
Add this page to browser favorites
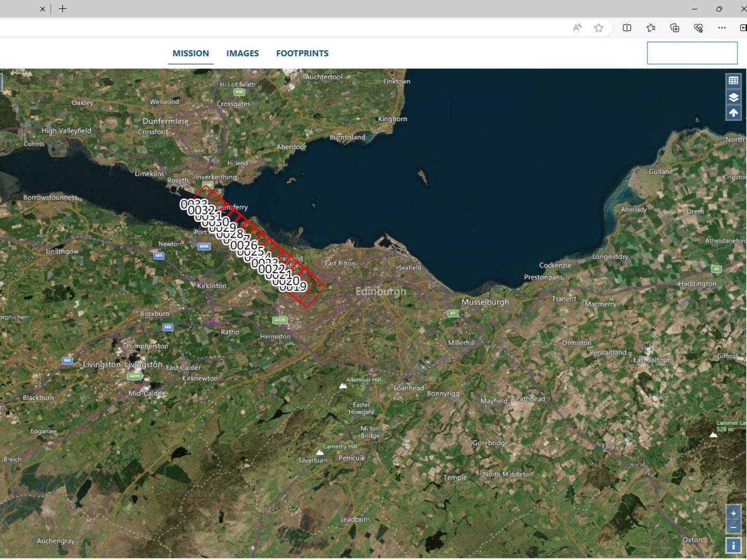point(599,27)
